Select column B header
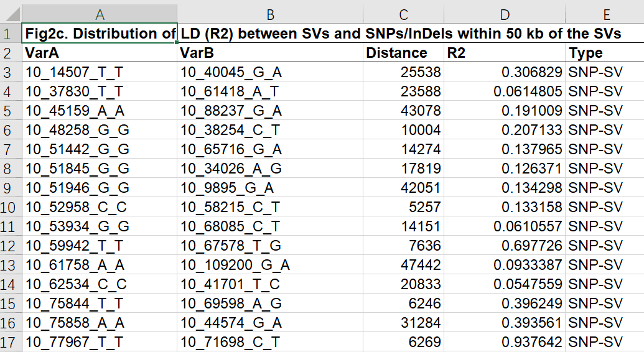 pyautogui.click(x=270, y=14)
